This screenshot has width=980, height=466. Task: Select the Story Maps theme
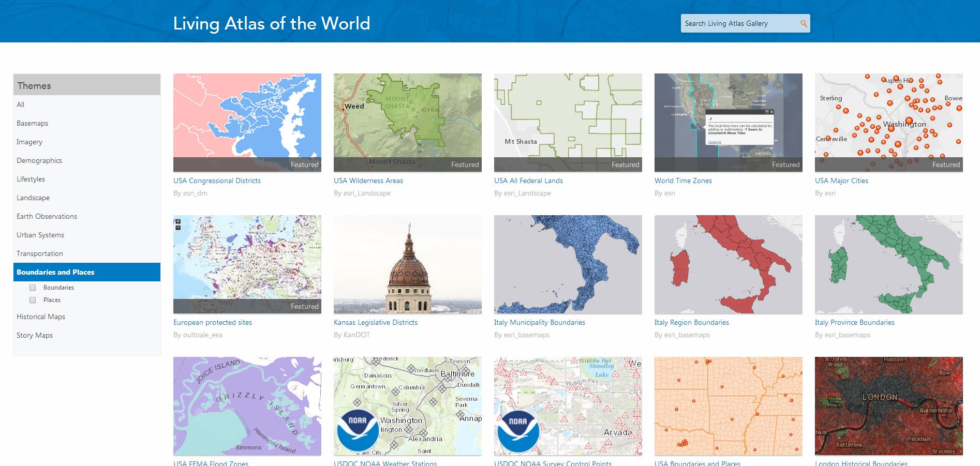[x=87, y=335]
